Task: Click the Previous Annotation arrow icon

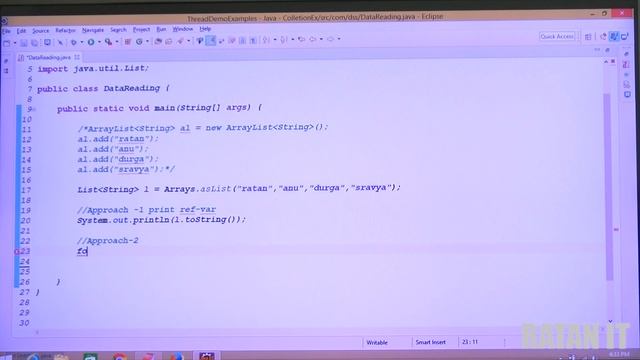Action: (x=283, y=40)
